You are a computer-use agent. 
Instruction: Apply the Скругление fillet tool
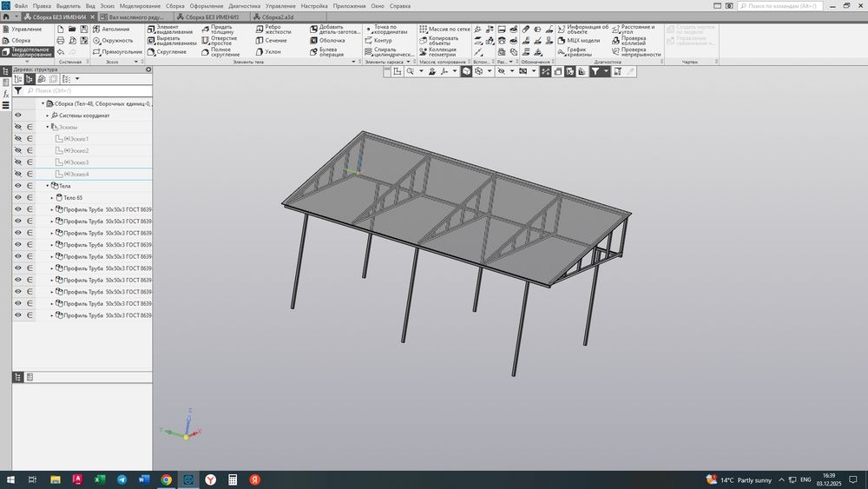click(x=166, y=52)
